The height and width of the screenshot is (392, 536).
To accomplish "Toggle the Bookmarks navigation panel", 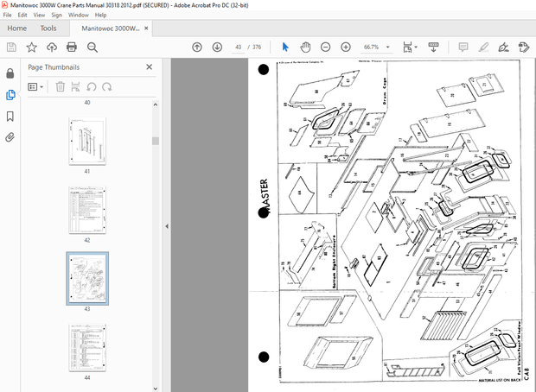I will [10, 116].
